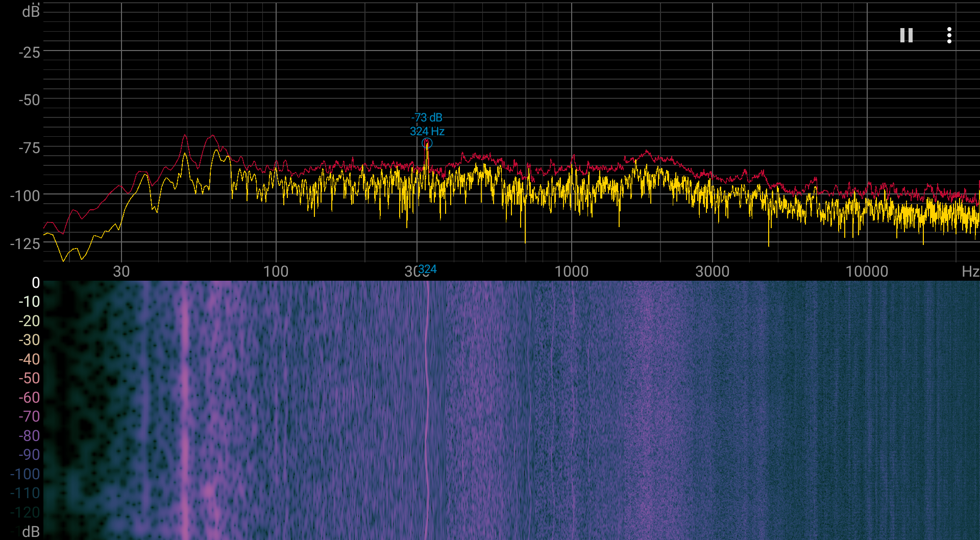Screen dimensions: 980x540
Task: Click the -75 dB spectrum axis label
Action: tap(29, 148)
